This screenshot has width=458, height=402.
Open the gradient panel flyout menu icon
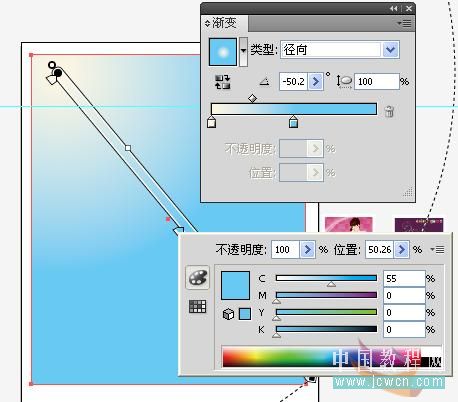pos(404,23)
